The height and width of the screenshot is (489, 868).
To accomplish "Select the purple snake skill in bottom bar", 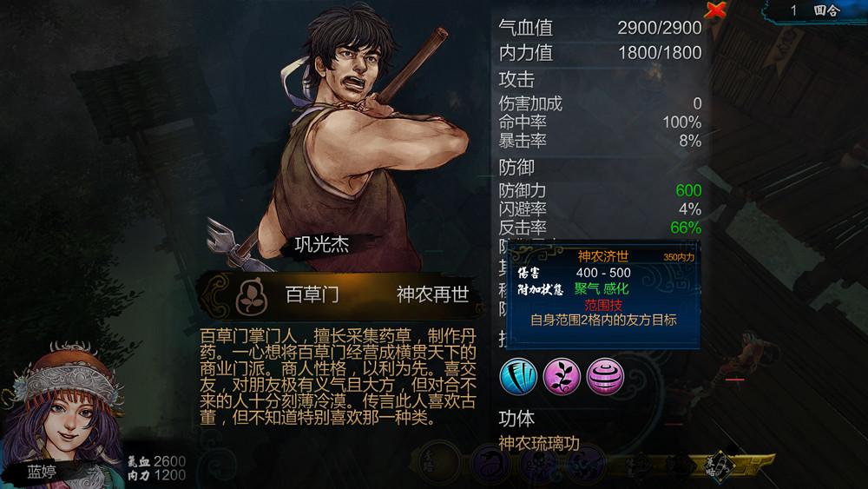I will point(490,463).
